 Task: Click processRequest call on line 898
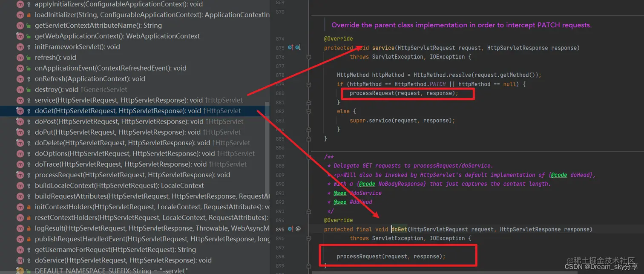[391, 257]
